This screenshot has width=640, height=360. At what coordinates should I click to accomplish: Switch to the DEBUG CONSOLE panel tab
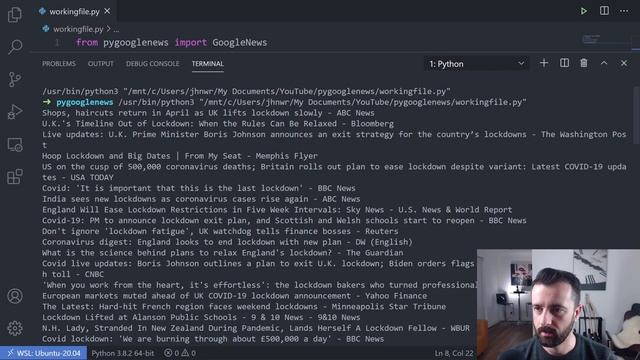152,64
